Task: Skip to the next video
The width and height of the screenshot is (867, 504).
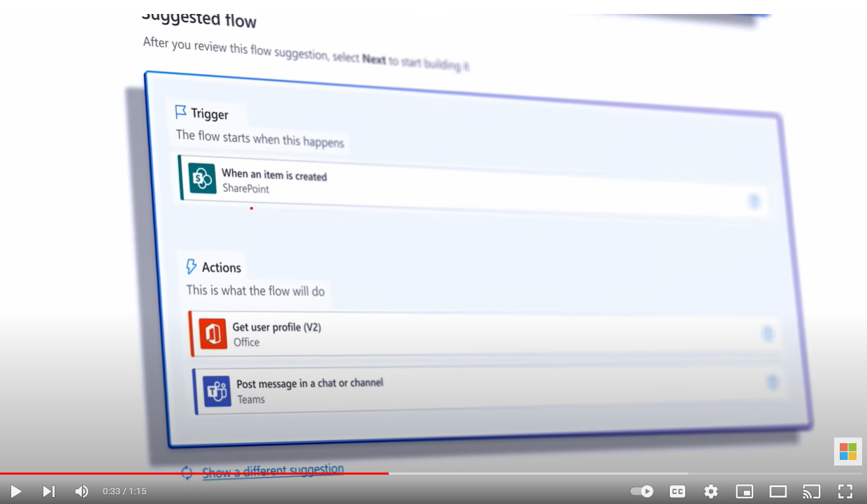Action: (x=48, y=491)
